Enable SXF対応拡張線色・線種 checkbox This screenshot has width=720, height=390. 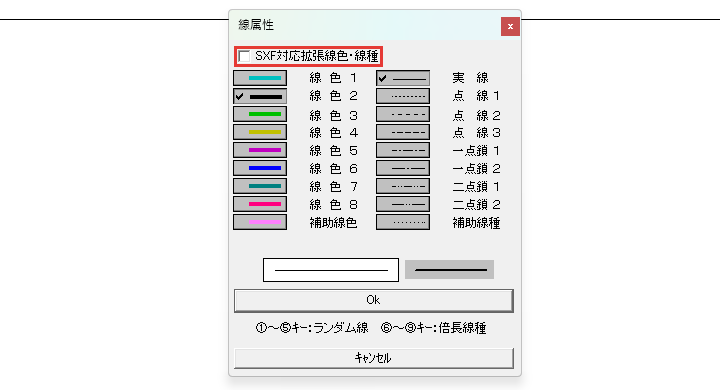244,57
